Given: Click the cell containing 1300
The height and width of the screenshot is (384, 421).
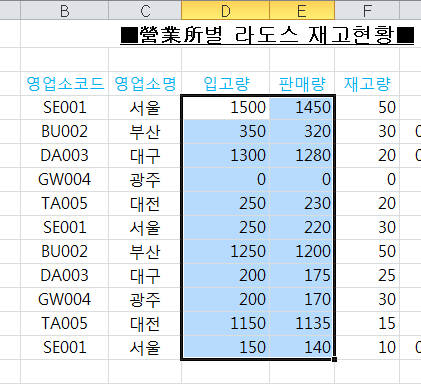Looking at the screenshot, I should click(x=225, y=156).
